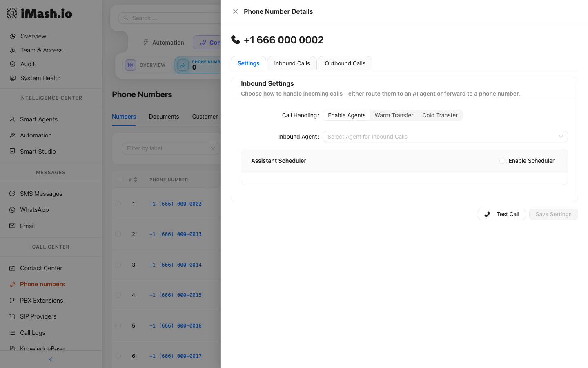The height and width of the screenshot is (368, 588).
Task: Open Team & Access via its icon
Action: point(13,50)
